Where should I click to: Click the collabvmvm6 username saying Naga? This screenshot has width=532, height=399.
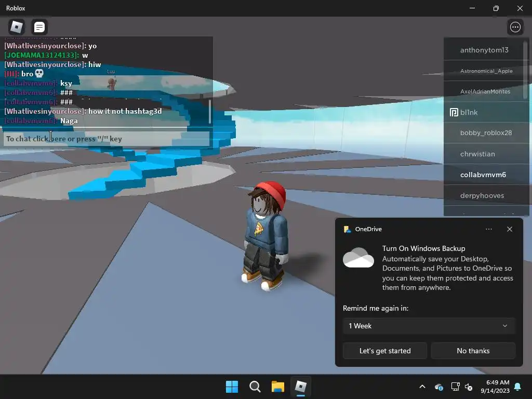pyautogui.click(x=30, y=121)
